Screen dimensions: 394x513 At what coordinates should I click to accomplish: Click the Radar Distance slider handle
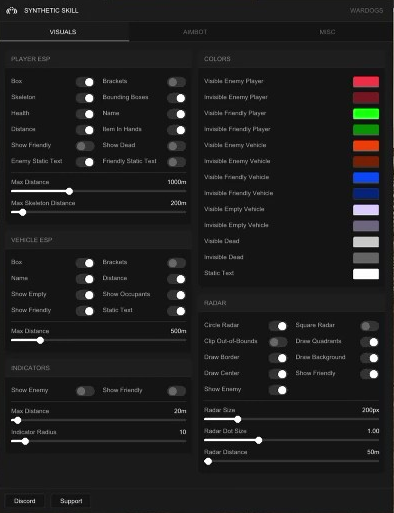coord(208,461)
